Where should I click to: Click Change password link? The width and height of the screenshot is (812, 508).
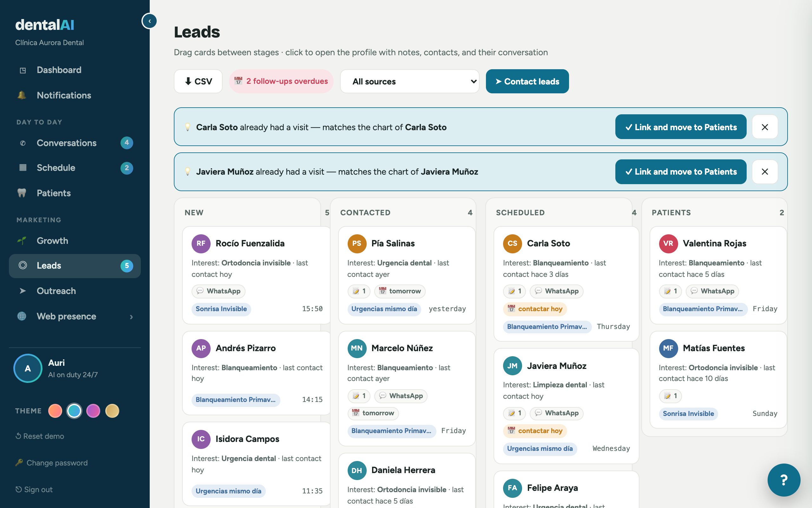[x=51, y=463]
